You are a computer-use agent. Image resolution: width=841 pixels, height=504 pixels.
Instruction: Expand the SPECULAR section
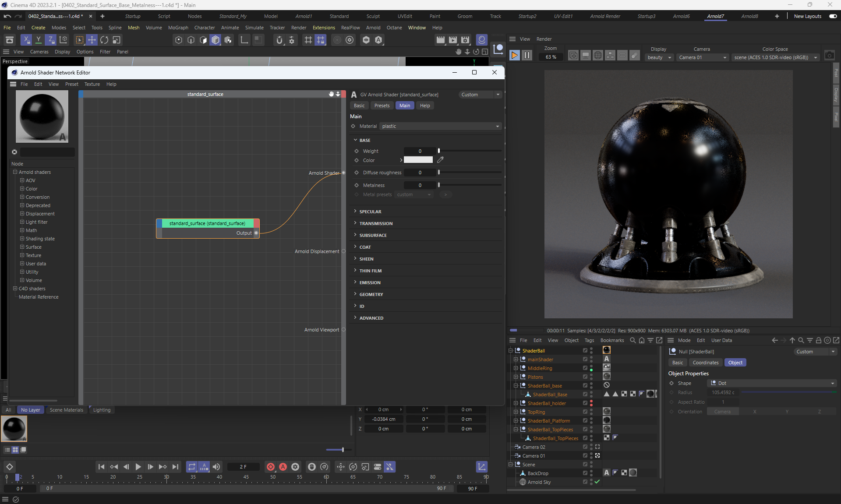pos(370,211)
